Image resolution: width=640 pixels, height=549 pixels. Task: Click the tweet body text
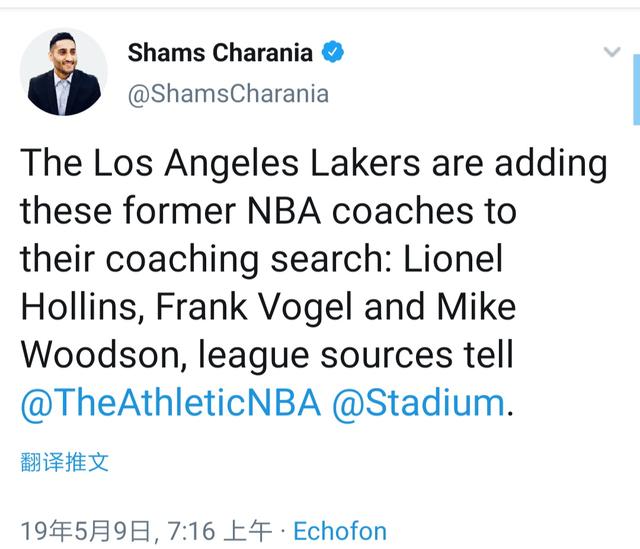click(313, 283)
